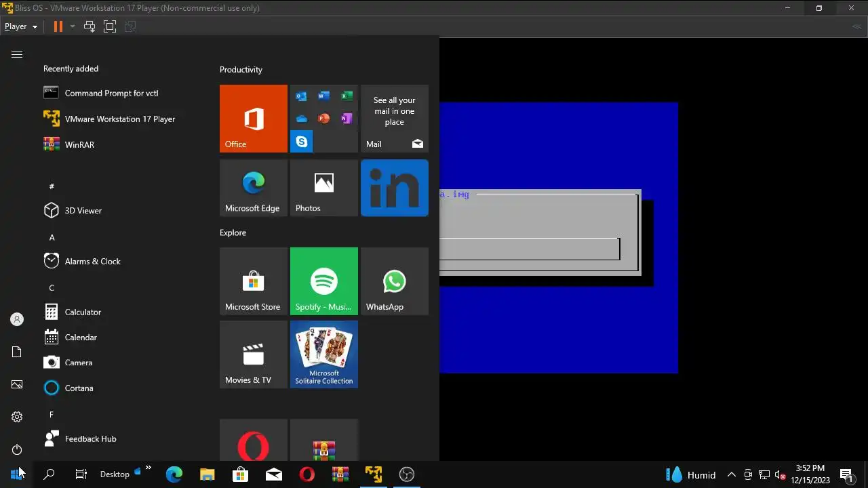The width and height of the screenshot is (868, 488).
Task: Click the Windows Start button
Action: (16, 474)
